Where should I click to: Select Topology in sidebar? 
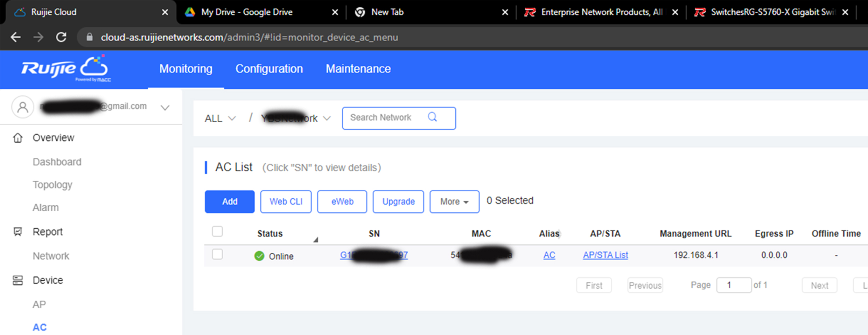(52, 185)
